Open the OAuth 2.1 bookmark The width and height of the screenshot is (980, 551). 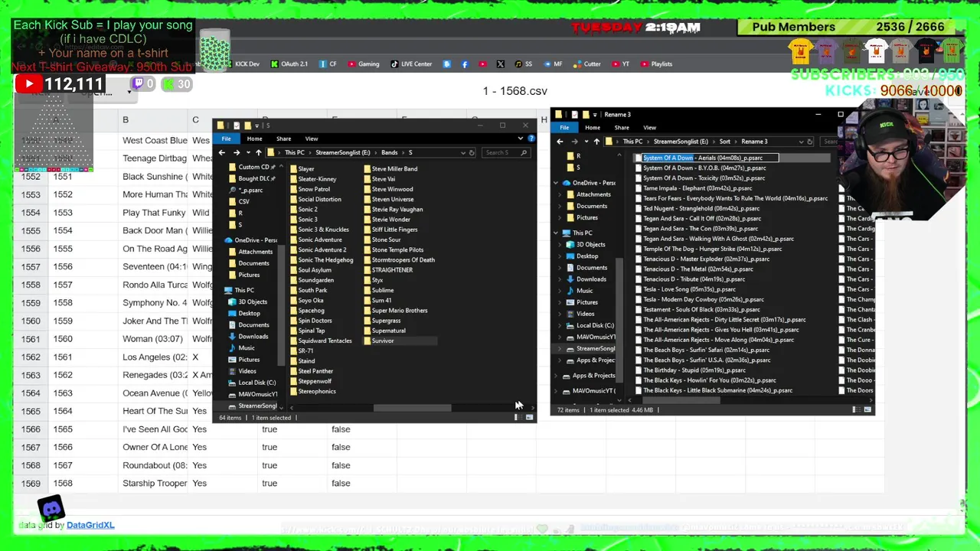point(289,64)
